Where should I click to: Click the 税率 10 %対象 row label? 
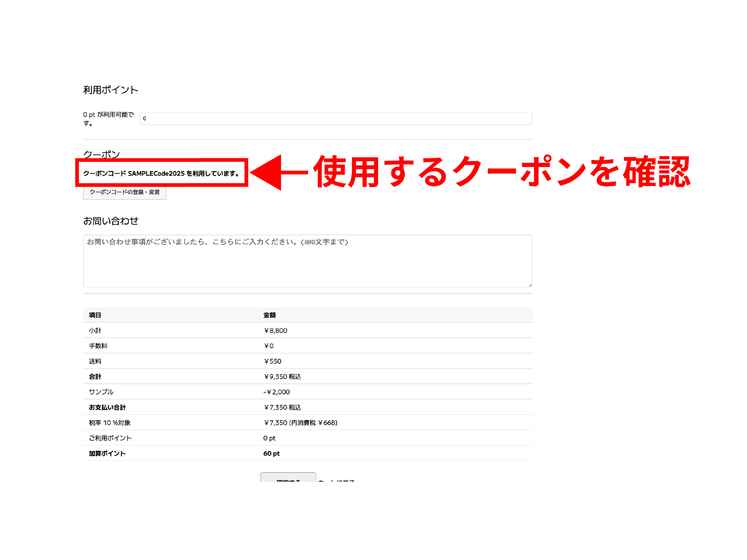coord(110,423)
